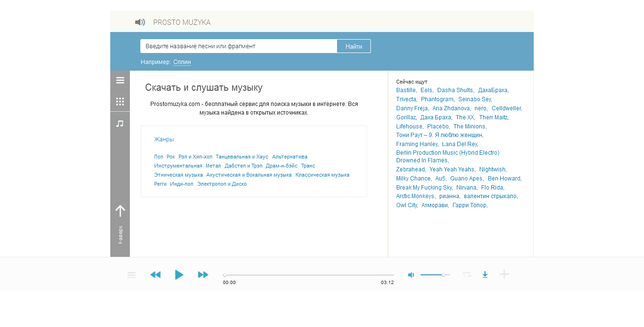Image resolution: width=644 pixels, height=327 pixels.
Task: Click the Жанры heading link
Action: pos(164,139)
